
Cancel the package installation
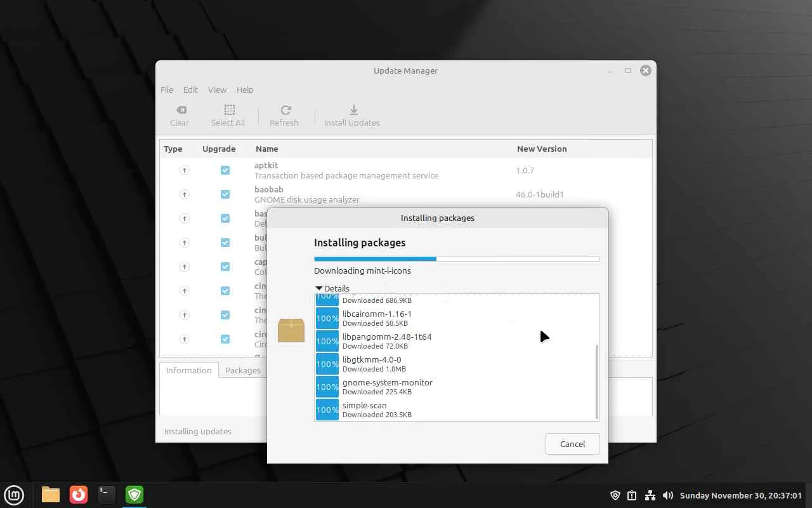[x=572, y=444]
